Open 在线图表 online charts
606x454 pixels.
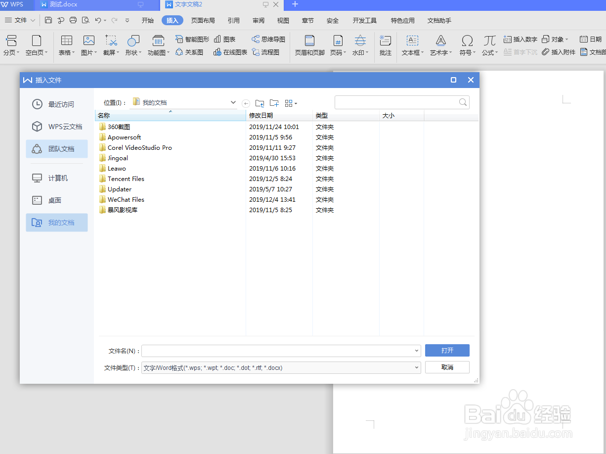pyautogui.click(x=230, y=52)
